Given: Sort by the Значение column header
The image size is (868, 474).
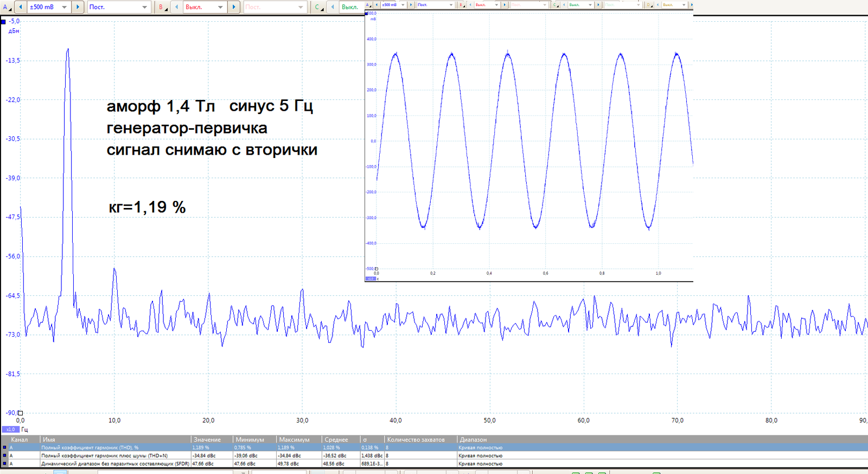Looking at the screenshot, I should 212,439.
